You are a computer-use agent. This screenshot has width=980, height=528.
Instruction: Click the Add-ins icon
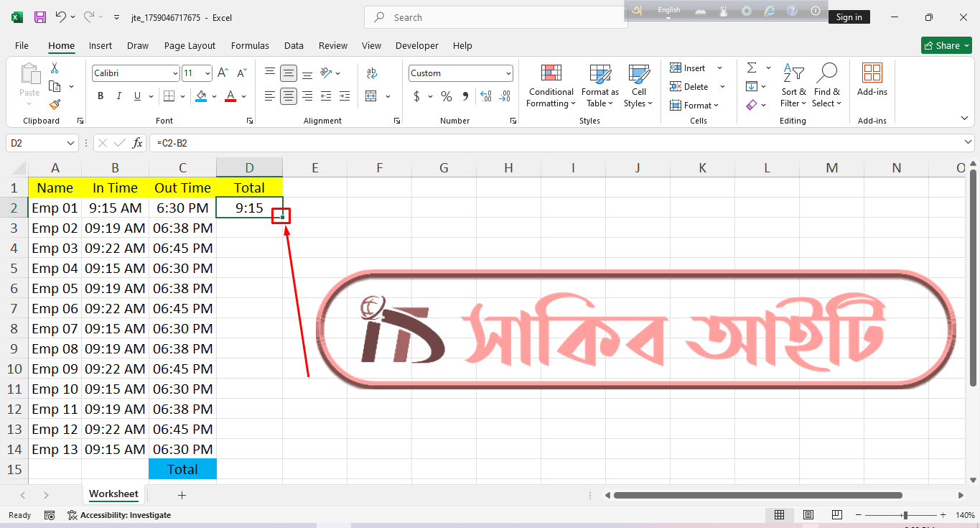pos(872,79)
